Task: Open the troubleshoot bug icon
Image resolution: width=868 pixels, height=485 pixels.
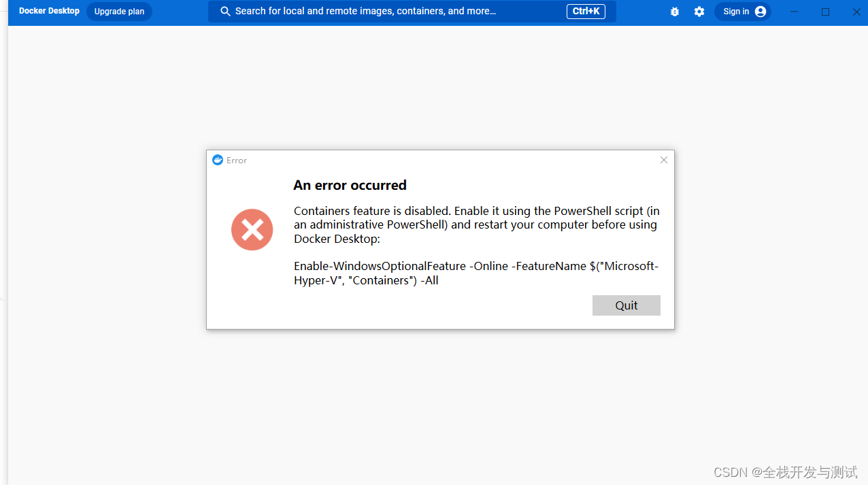Action: [x=675, y=12]
